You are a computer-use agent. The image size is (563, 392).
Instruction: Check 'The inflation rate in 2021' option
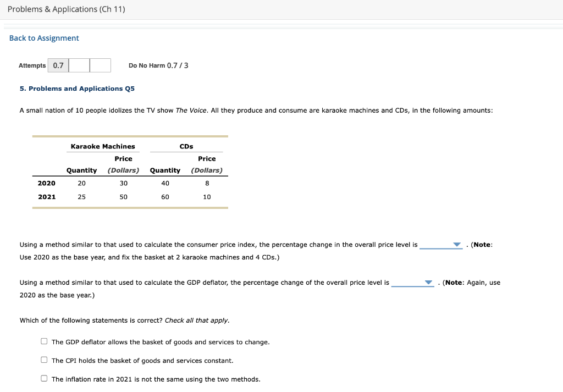[x=43, y=378]
